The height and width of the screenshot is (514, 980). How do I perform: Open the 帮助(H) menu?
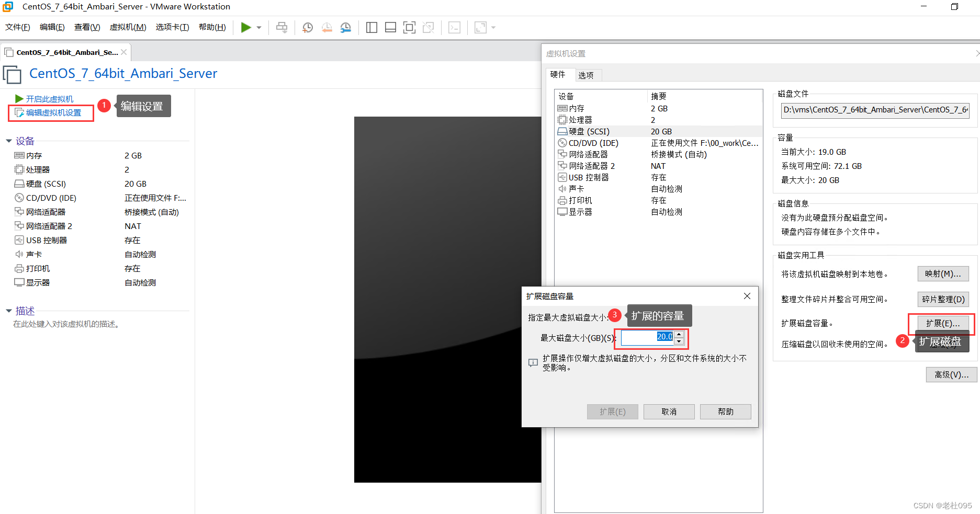click(212, 27)
